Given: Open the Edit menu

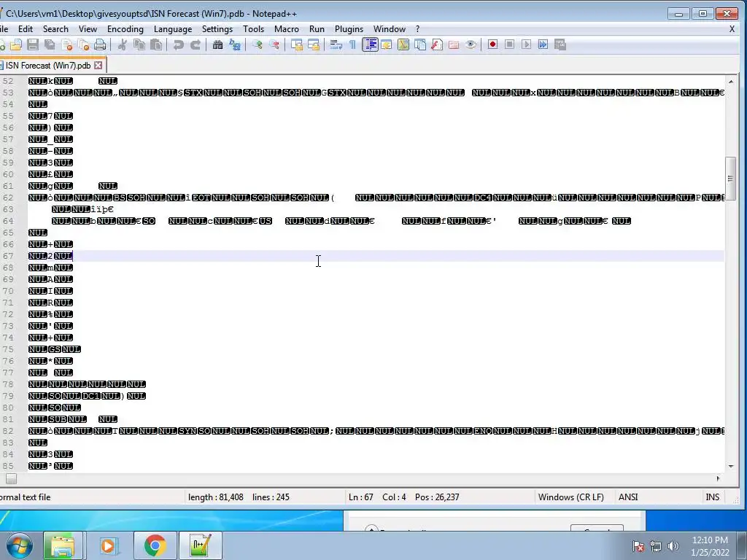Looking at the screenshot, I should (x=26, y=29).
